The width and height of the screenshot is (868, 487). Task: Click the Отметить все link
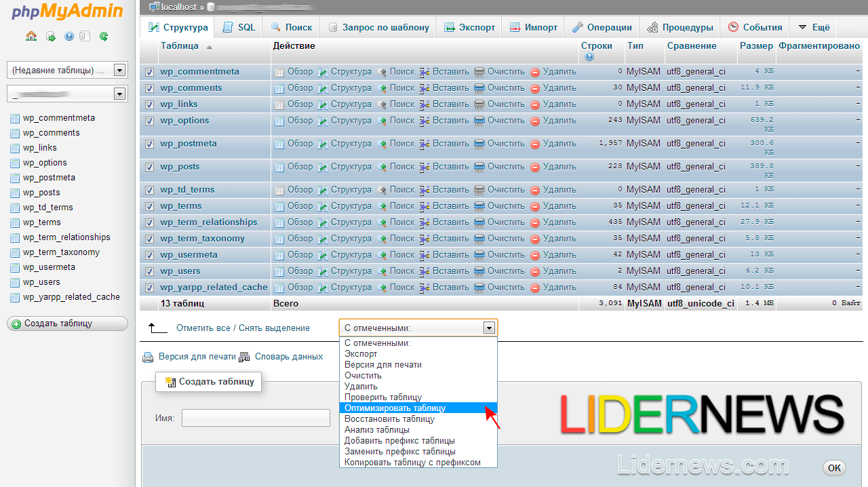(x=203, y=328)
